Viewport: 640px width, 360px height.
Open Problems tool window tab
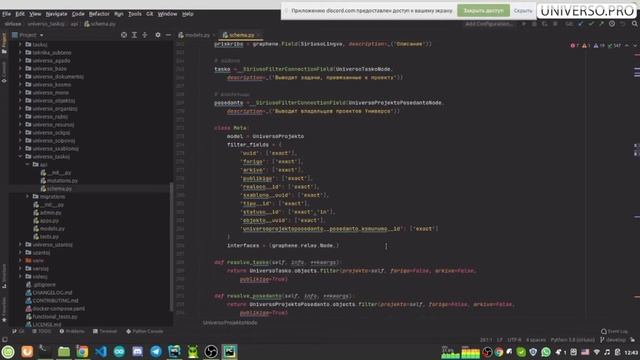click(x=72, y=331)
